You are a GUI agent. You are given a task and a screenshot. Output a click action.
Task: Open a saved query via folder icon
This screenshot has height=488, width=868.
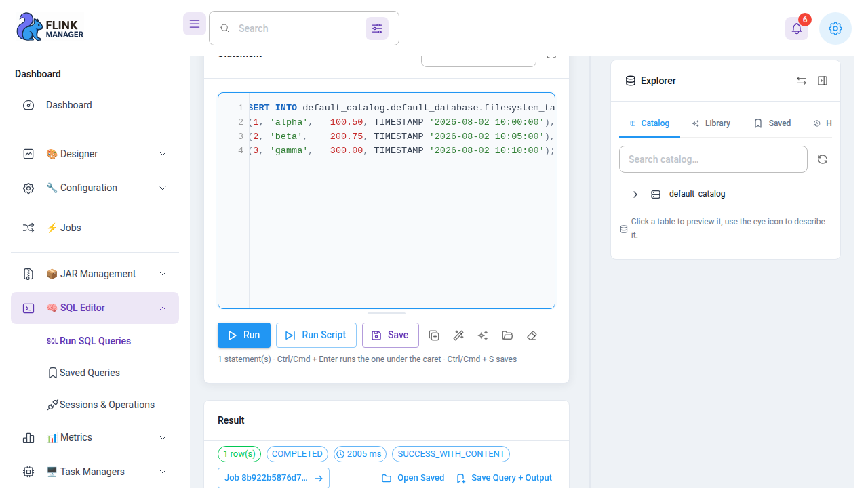[507, 335]
